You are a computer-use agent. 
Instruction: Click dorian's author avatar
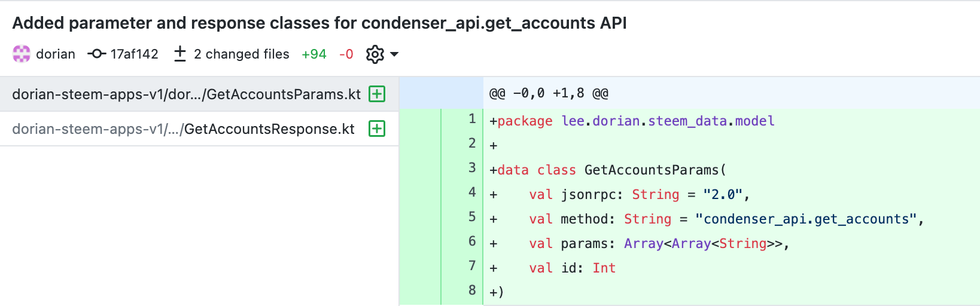point(22,54)
